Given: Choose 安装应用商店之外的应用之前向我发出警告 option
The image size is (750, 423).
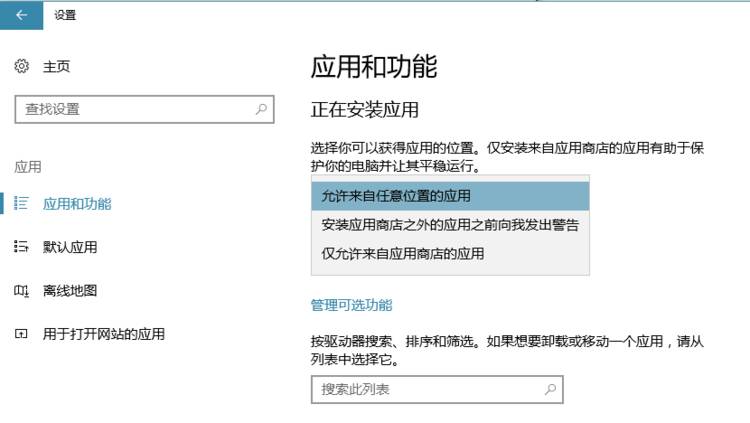Looking at the screenshot, I should click(450, 225).
